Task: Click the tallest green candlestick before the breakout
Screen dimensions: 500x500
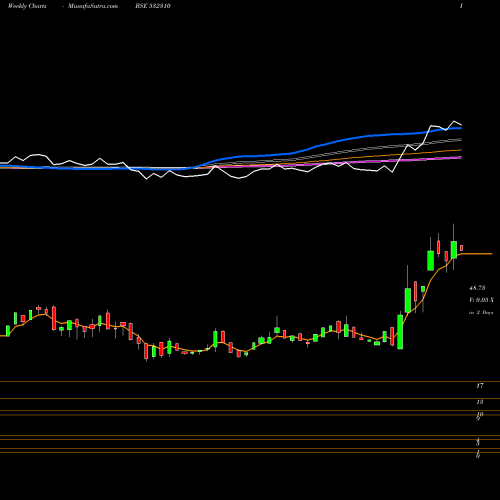Action: coord(400,332)
